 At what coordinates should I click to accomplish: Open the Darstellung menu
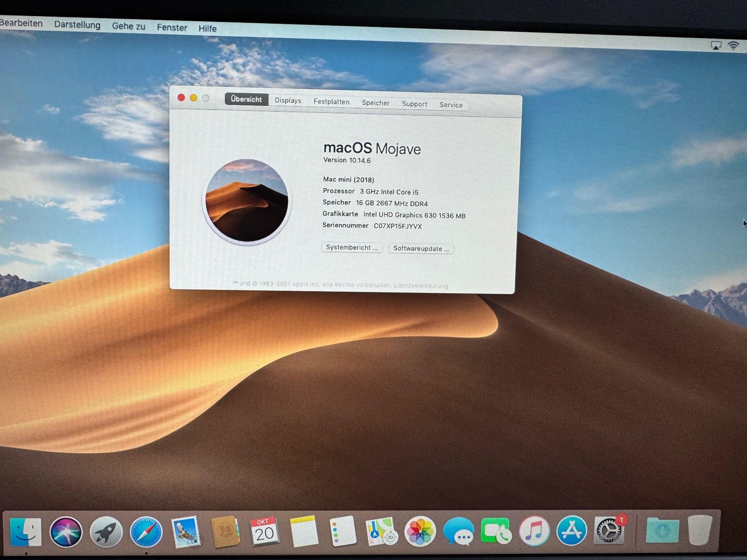pos(77,25)
